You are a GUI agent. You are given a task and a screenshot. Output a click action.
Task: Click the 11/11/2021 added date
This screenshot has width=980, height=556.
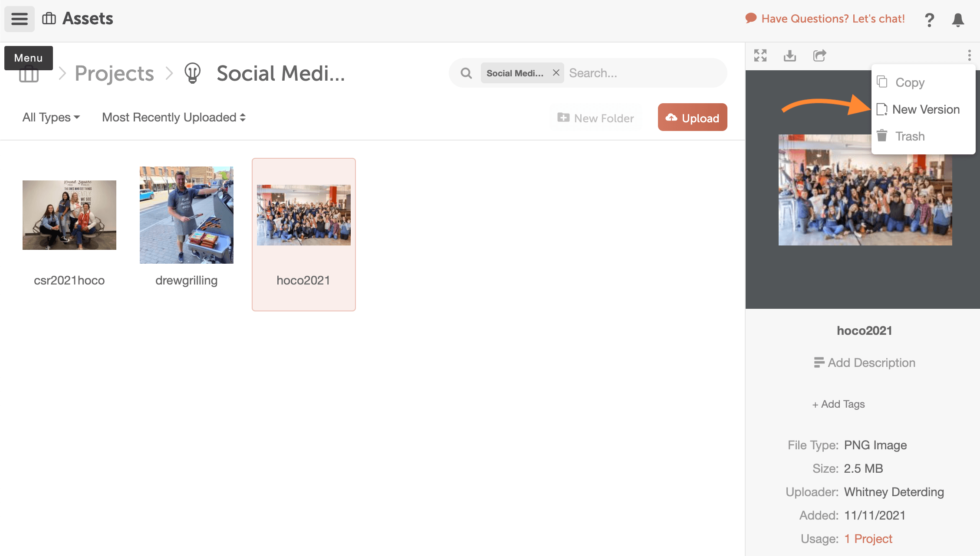pyautogui.click(x=875, y=515)
